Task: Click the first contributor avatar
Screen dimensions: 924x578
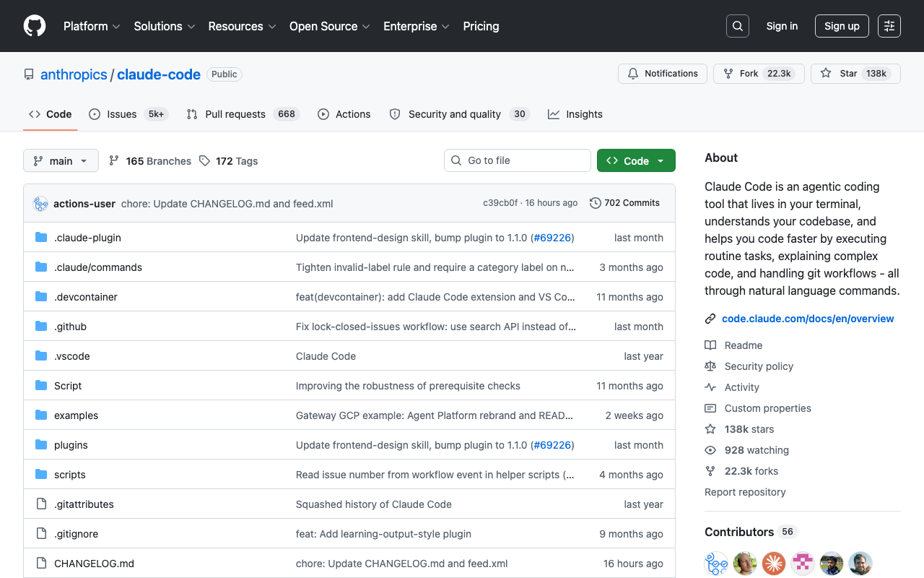Action: click(716, 564)
